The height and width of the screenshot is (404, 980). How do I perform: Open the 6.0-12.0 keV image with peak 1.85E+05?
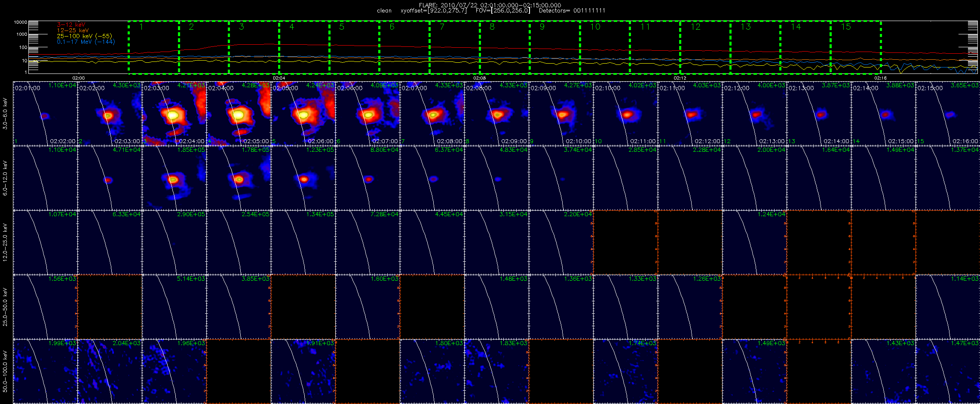point(174,178)
